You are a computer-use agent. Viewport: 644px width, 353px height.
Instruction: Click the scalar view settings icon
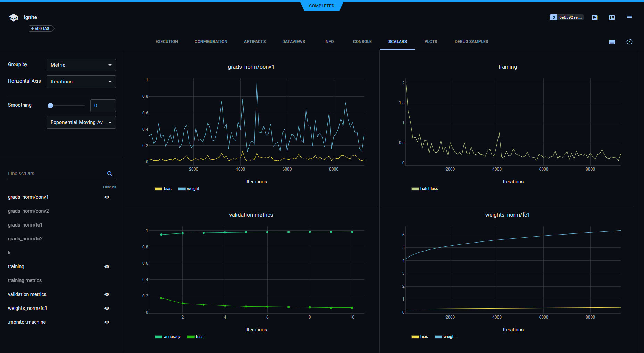(x=612, y=42)
